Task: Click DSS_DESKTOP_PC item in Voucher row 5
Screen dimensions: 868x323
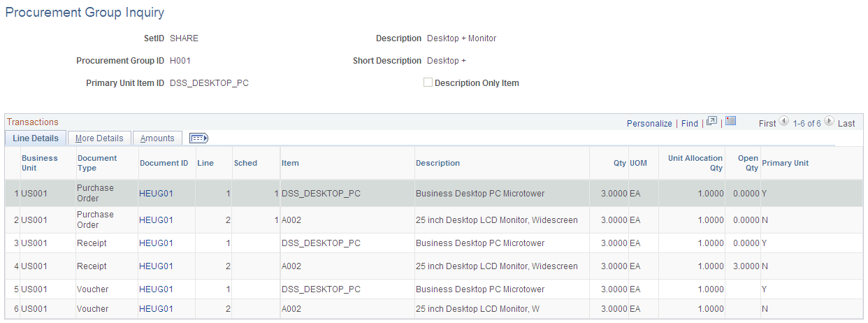Action: pyautogui.click(x=321, y=289)
